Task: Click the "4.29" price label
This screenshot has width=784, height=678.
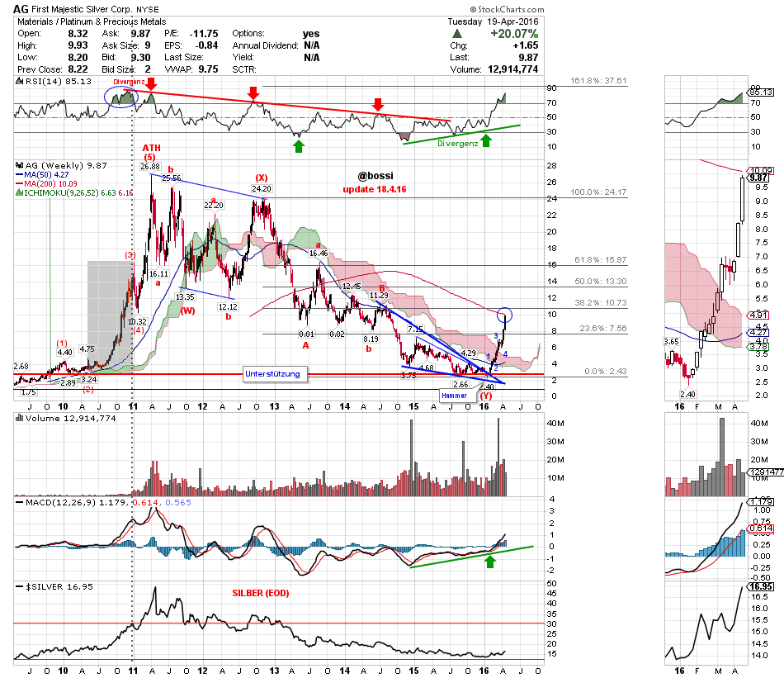Action: [x=469, y=353]
